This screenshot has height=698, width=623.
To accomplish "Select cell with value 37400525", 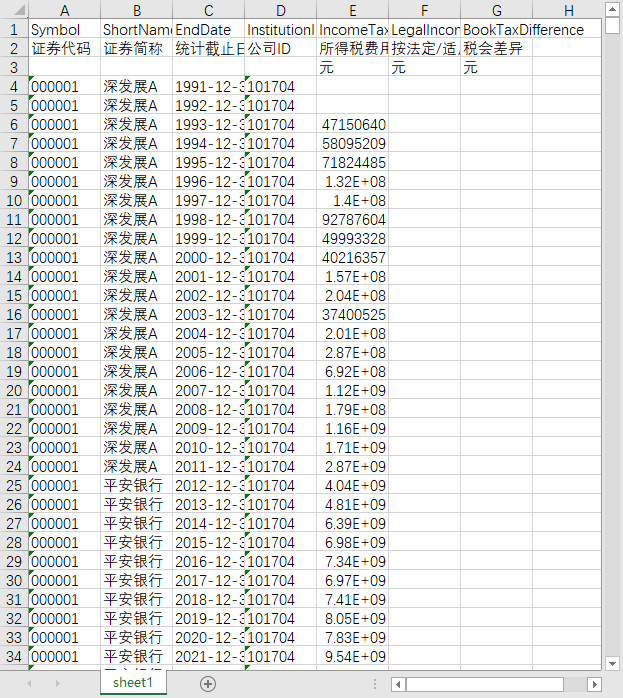I will (x=353, y=314).
